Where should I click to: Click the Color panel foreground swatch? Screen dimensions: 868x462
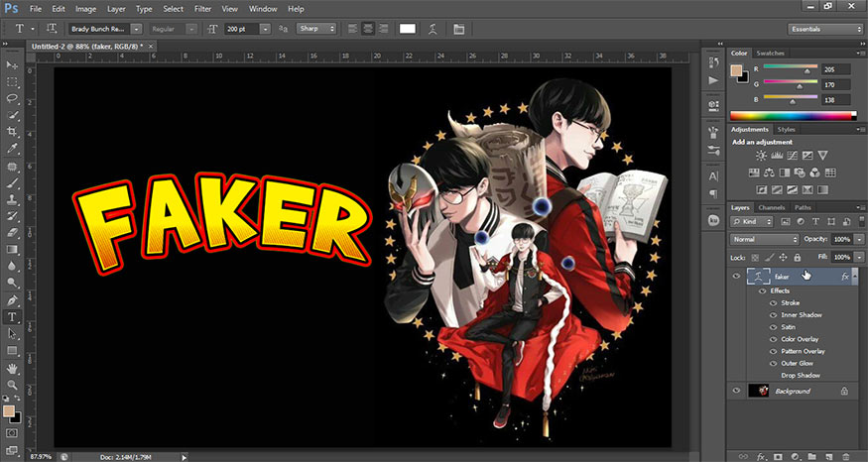[736, 70]
